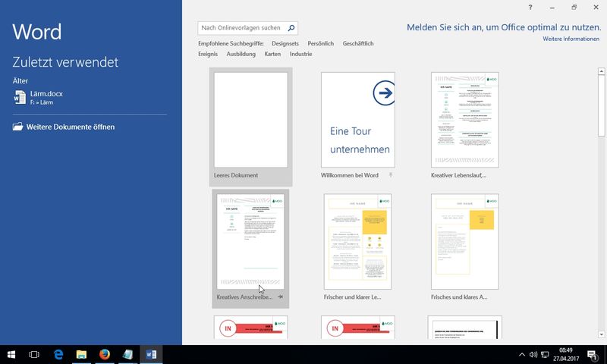Viewport: 607px width, 364px height.
Task: Click Weitere Dokumente öffnen
Action: click(x=71, y=127)
